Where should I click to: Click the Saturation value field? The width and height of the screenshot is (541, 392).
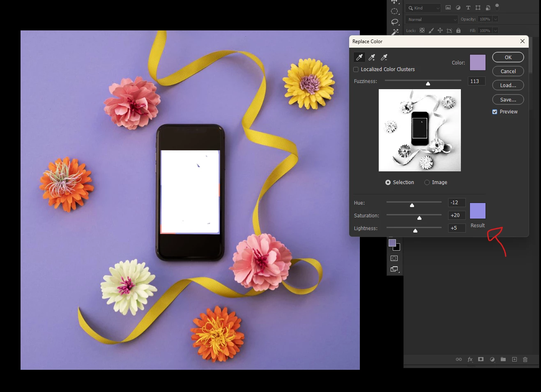(457, 215)
